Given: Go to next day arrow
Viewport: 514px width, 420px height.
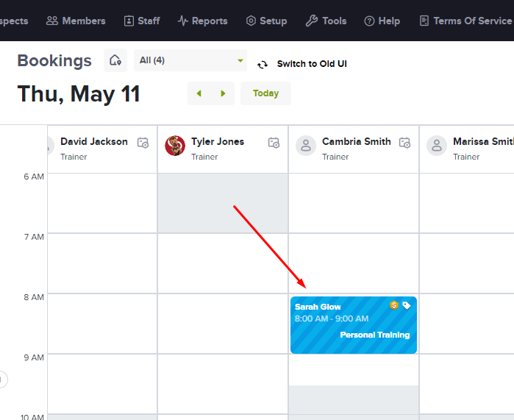Looking at the screenshot, I should point(223,93).
